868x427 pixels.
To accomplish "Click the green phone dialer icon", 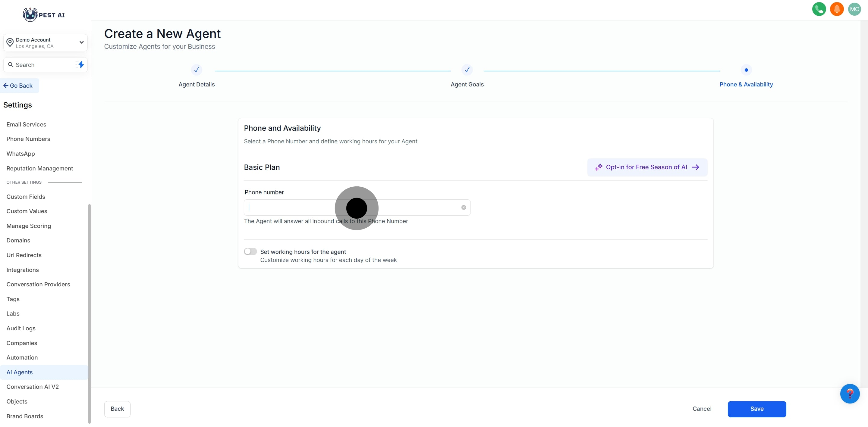I will click(x=819, y=9).
